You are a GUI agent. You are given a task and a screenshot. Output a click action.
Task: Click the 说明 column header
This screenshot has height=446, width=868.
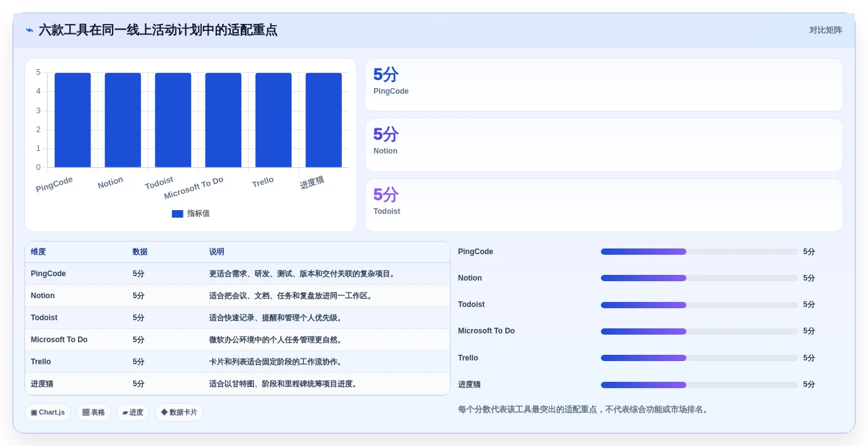point(217,252)
